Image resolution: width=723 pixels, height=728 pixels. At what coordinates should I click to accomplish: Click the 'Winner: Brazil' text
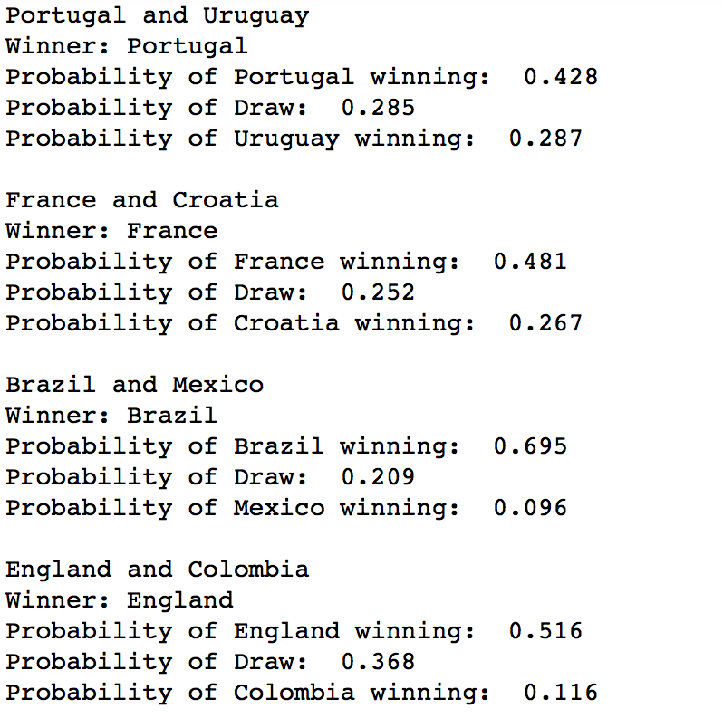111,416
